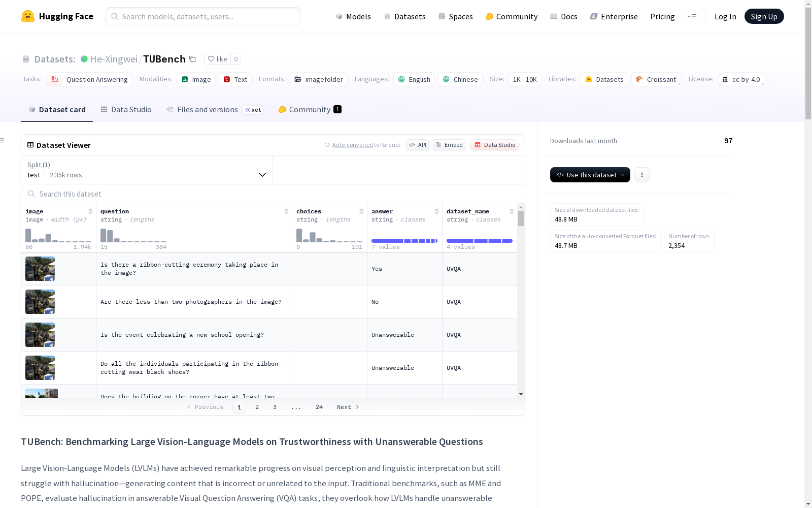
Task: Select the 1K - 10K size tag
Action: click(x=525, y=79)
